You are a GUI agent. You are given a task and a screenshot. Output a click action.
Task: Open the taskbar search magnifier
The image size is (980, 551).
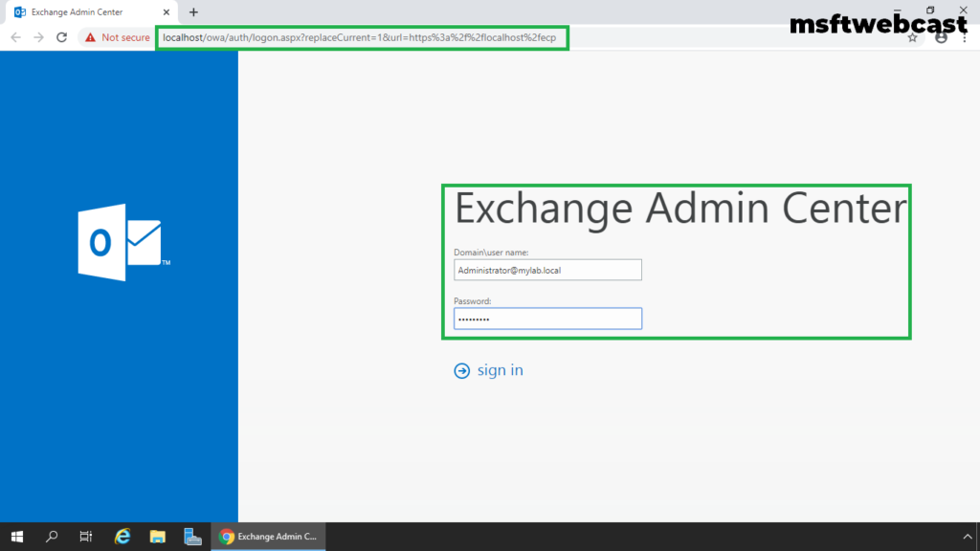click(52, 537)
